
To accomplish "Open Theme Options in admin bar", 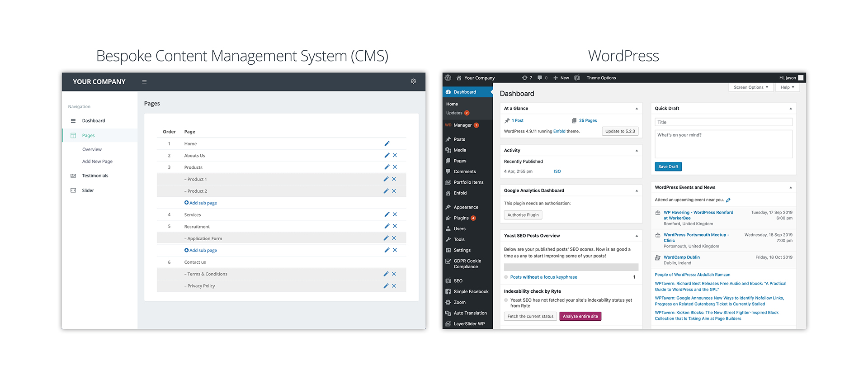I will coord(601,78).
